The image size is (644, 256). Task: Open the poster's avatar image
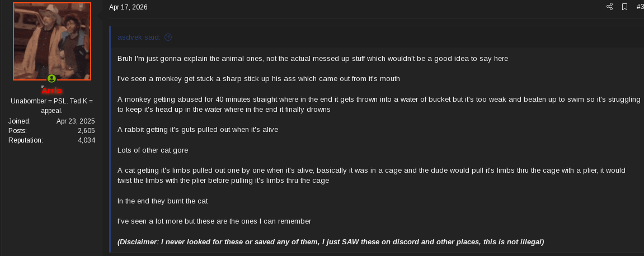[x=52, y=41]
